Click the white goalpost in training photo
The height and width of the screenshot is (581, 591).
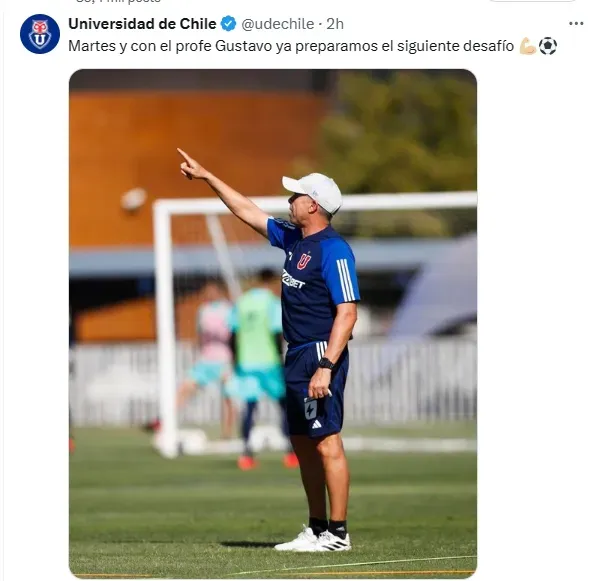[x=165, y=327]
